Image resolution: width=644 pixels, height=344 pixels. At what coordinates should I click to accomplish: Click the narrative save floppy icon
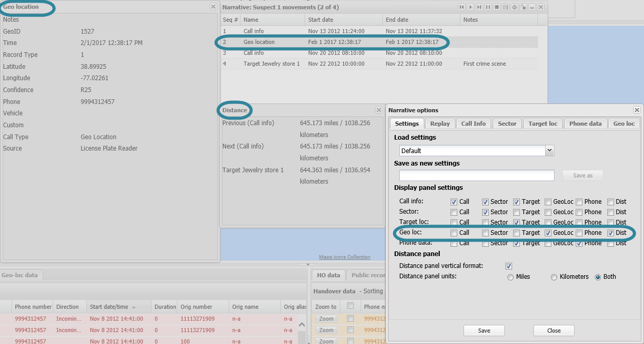pyautogui.click(x=505, y=7)
